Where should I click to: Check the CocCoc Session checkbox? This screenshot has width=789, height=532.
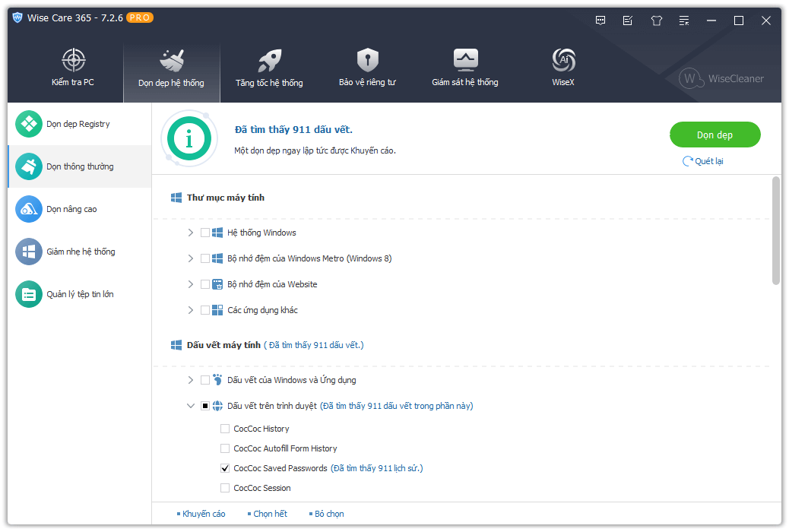coord(225,488)
